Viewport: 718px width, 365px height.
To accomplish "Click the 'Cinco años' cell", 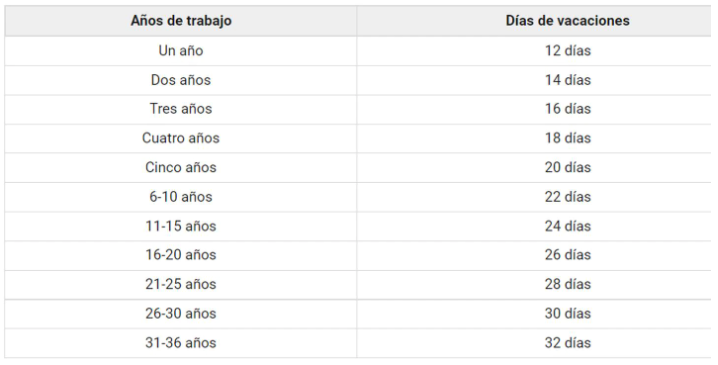I will pyautogui.click(x=181, y=167).
